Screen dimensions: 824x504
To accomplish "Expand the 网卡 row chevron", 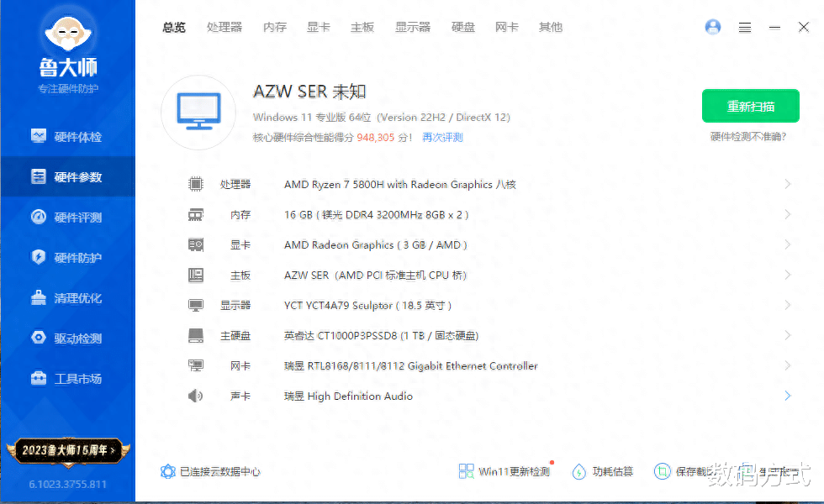I will (787, 366).
